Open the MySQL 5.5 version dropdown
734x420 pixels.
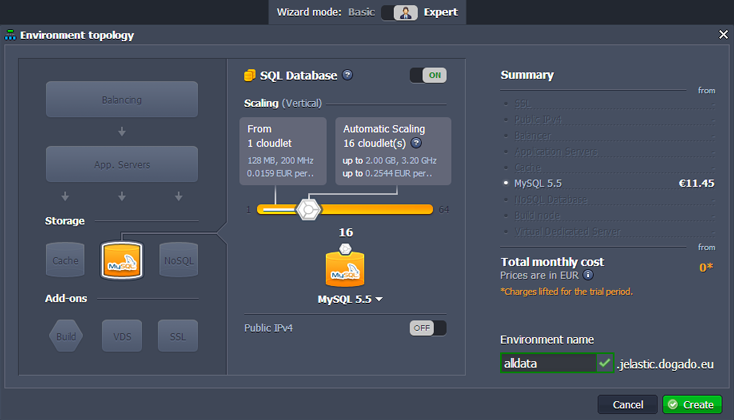point(350,299)
